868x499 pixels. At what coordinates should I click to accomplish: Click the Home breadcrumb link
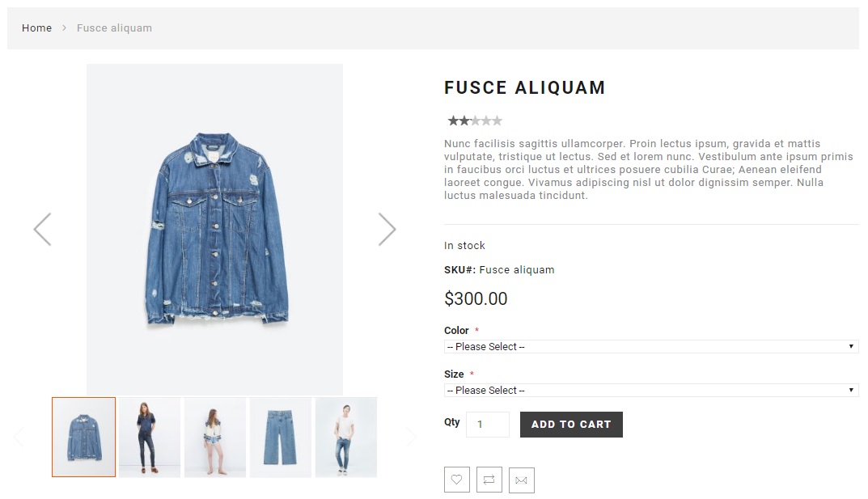36,28
